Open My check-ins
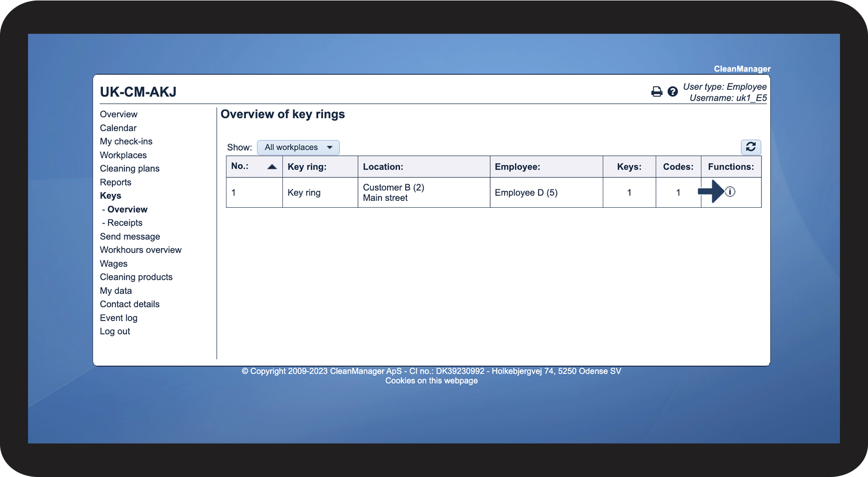The width and height of the screenshot is (868, 477). pyautogui.click(x=126, y=141)
